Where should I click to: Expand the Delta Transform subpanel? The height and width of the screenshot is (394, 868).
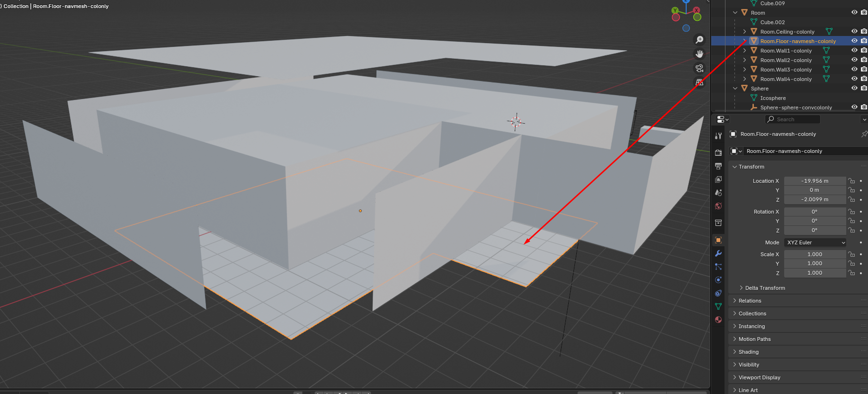741,288
